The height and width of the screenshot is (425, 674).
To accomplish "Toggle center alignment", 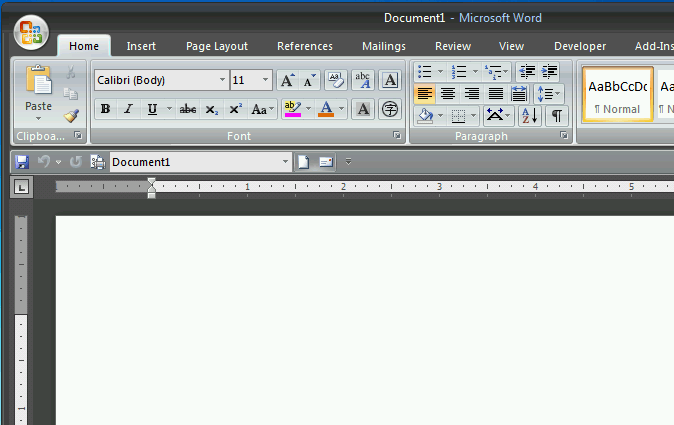I will (448, 94).
